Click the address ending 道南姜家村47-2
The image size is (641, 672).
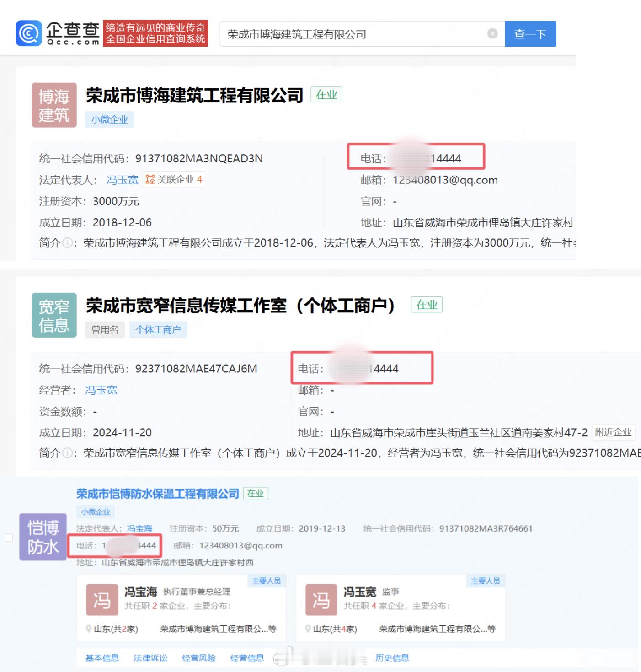459,432
